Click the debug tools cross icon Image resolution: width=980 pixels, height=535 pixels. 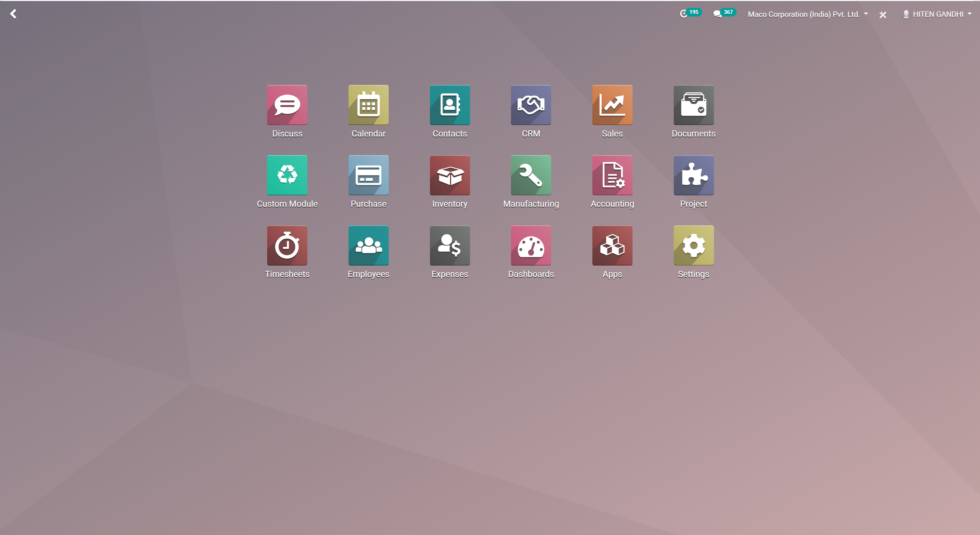coord(882,14)
